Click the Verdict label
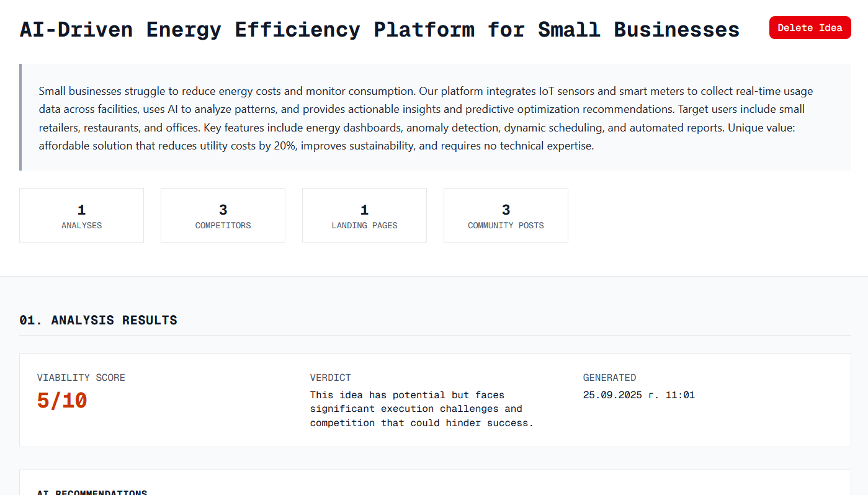 click(x=330, y=378)
